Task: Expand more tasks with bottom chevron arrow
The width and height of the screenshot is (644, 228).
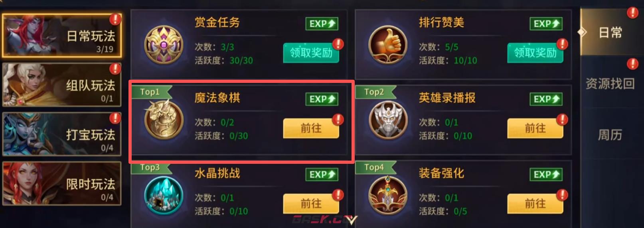Action: (352, 220)
